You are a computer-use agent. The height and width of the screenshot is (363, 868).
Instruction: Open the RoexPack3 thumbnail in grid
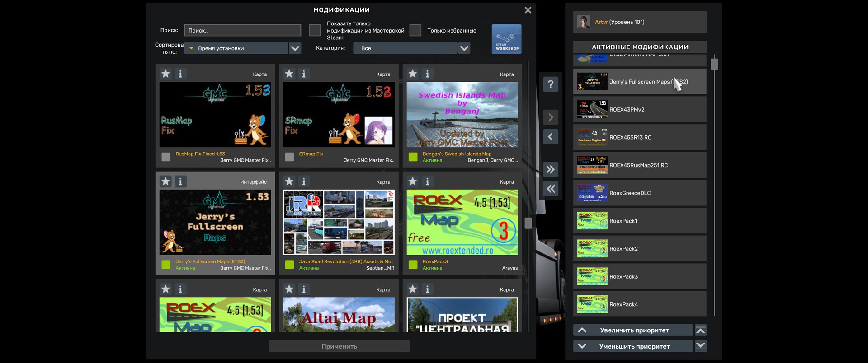(462, 222)
